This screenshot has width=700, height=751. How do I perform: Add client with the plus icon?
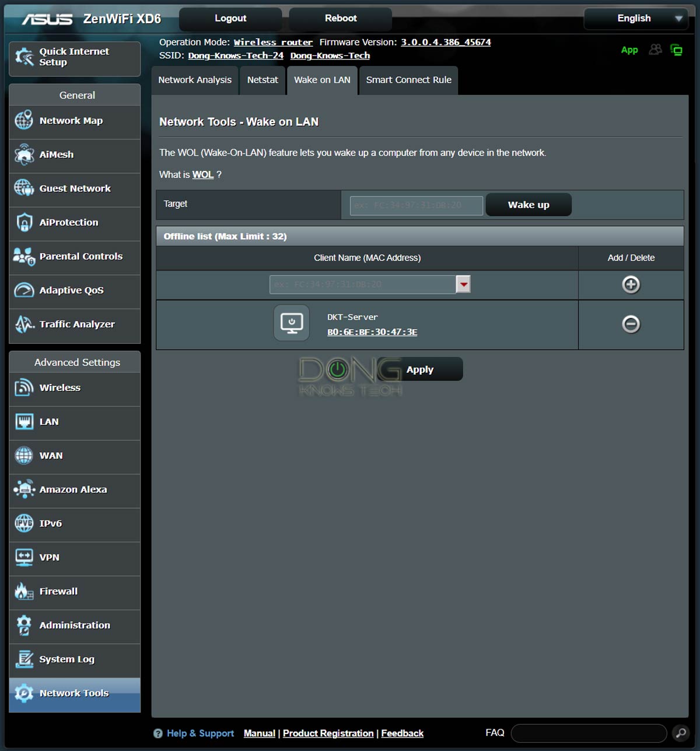[631, 285]
